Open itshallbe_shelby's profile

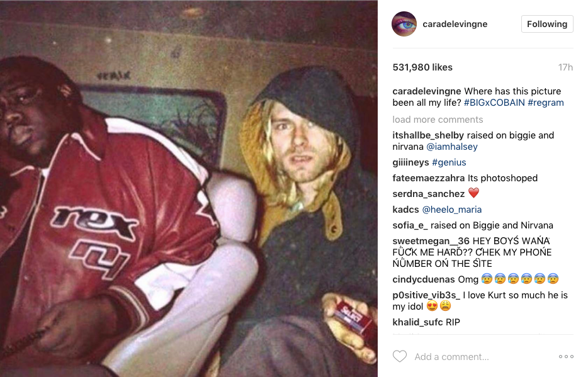[428, 135]
